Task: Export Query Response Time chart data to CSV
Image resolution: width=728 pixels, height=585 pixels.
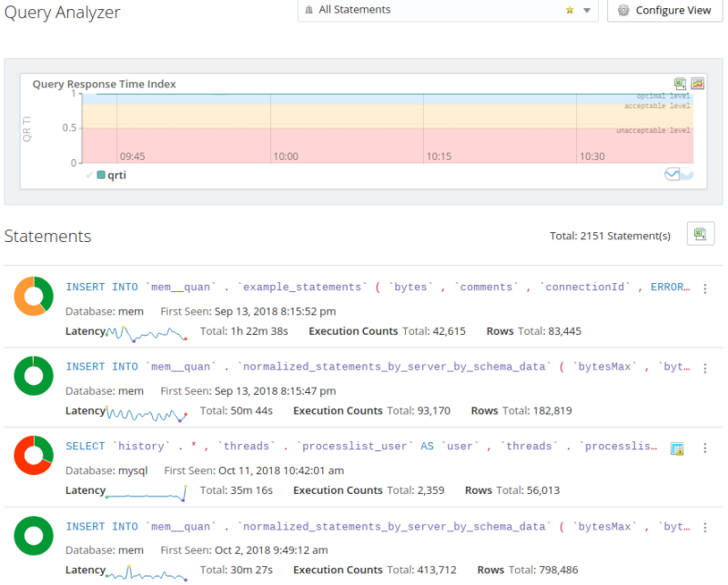Action: 680,83
